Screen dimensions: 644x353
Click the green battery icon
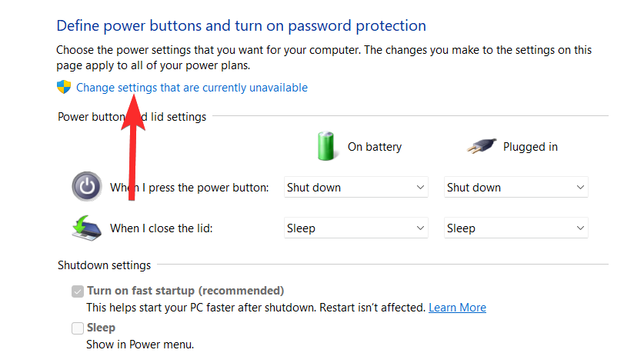click(x=326, y=146)
